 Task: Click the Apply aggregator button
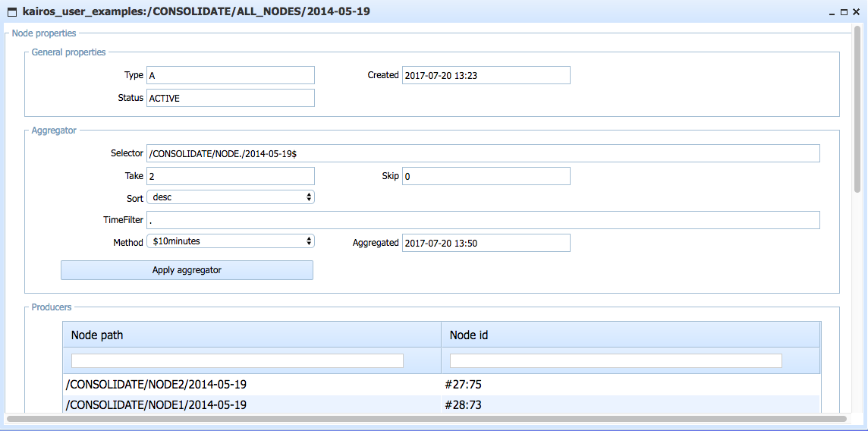click(x=187, y=270)
